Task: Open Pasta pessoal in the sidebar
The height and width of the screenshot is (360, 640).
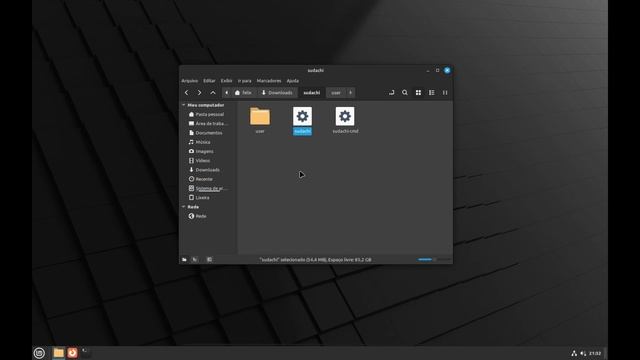Action: (x=206, y=114)
